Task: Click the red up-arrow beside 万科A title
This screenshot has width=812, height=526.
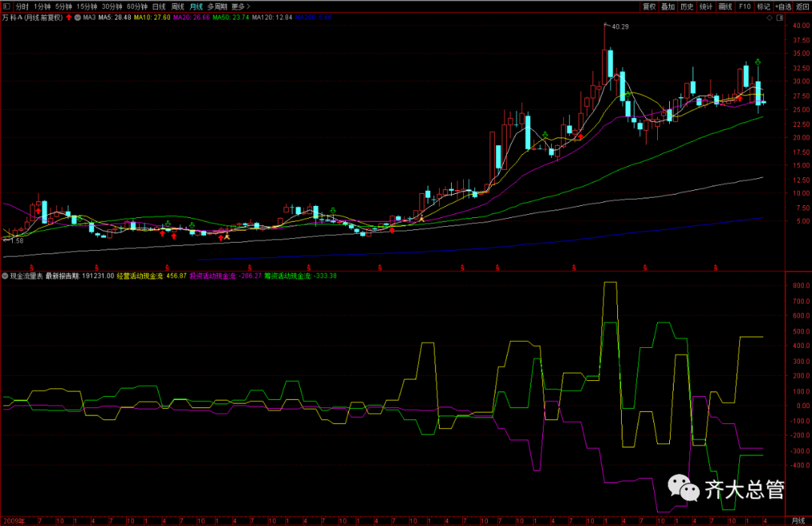Action: [x=69, y=17]
